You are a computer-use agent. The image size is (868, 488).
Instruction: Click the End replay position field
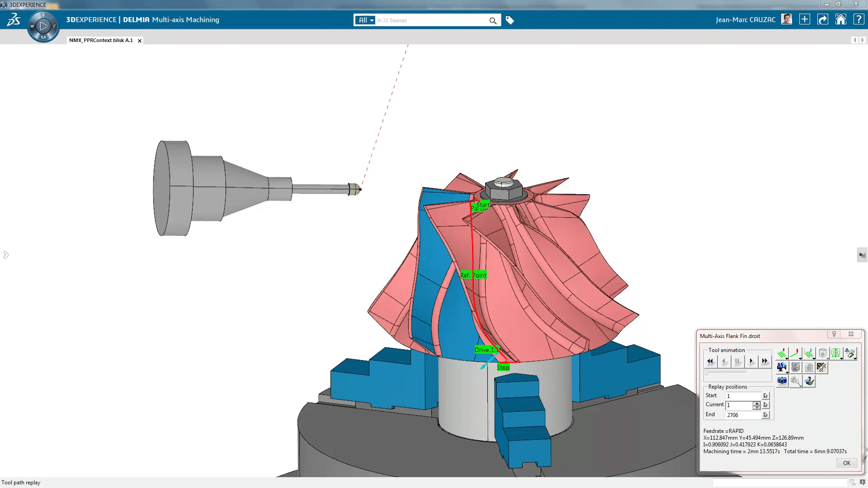click(x=743, y=415)
